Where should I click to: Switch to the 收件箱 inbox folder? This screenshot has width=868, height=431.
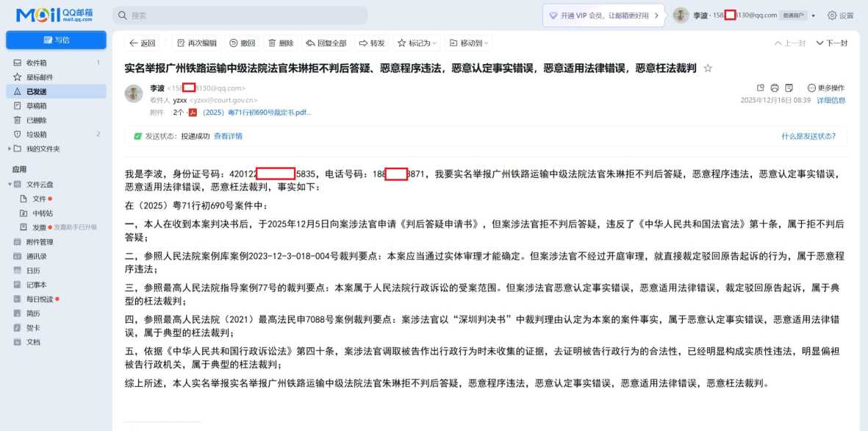35,62
